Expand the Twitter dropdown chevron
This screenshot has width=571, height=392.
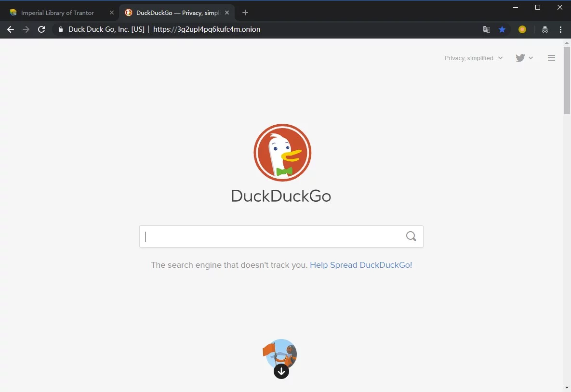click(x=531, y=58)
